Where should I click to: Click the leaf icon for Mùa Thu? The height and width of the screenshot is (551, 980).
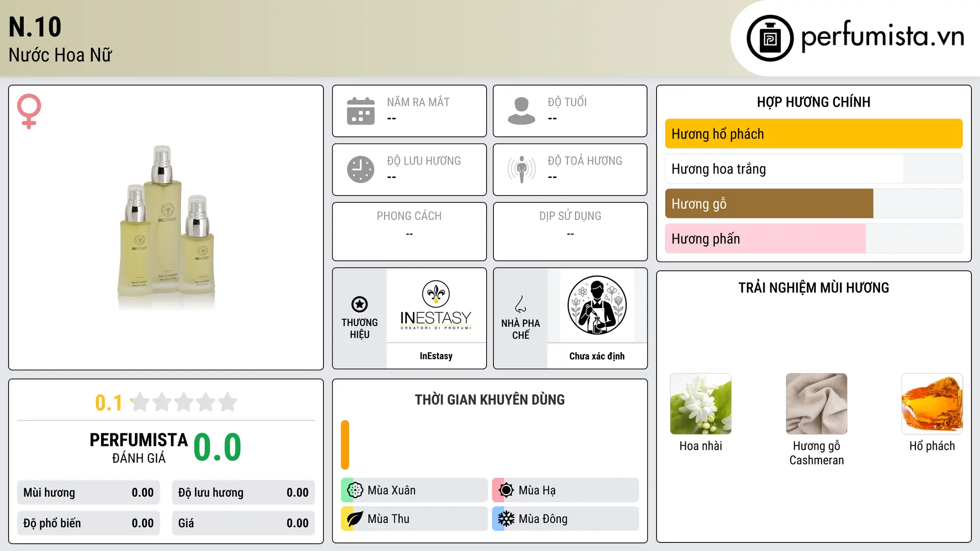(x=355, y=519)
